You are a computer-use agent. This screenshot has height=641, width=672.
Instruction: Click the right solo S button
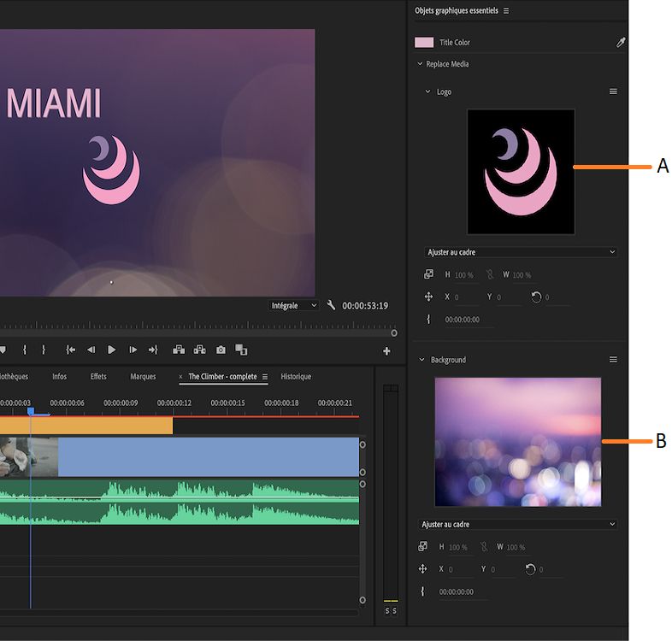coord(394,611)
